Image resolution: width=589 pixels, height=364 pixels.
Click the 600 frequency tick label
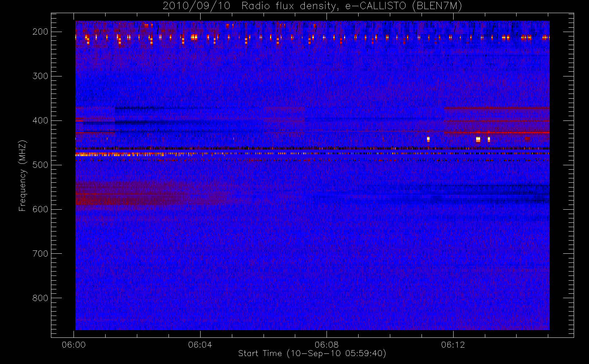pos(40,209)
